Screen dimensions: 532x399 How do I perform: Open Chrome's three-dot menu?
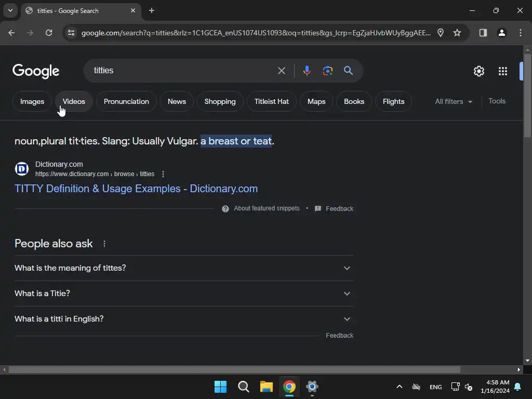(x=521, y=33)
